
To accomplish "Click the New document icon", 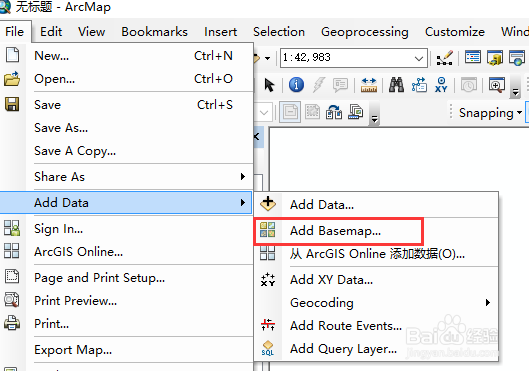I will [12, 55].
